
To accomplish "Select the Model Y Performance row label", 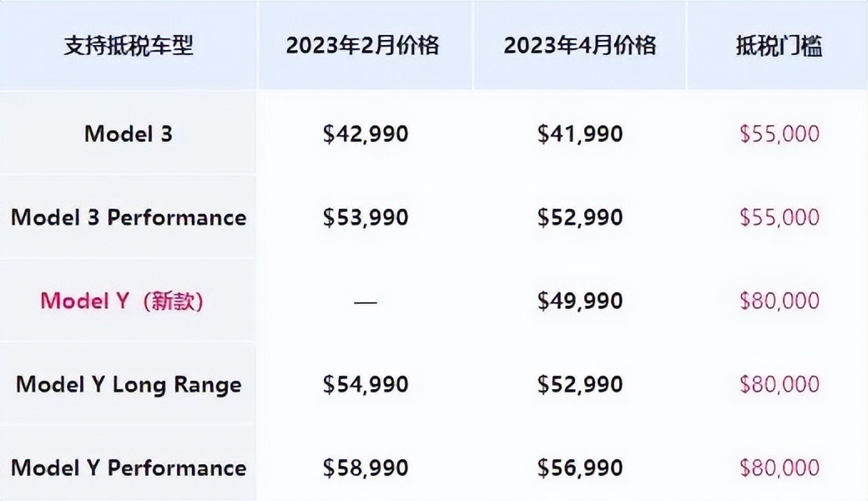I will pyautogui.click(x=129, y=468).
